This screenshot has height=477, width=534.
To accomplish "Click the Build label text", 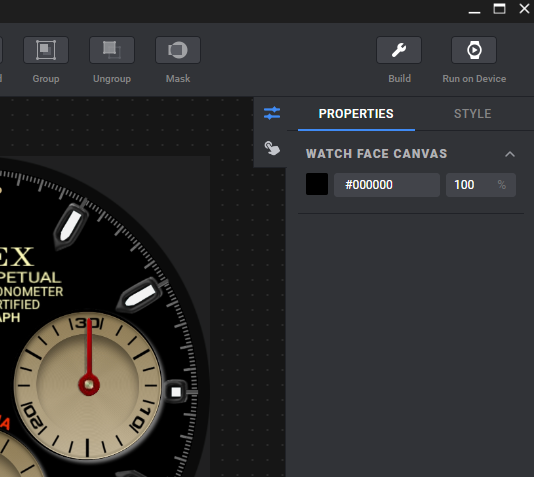I will 399,79.
